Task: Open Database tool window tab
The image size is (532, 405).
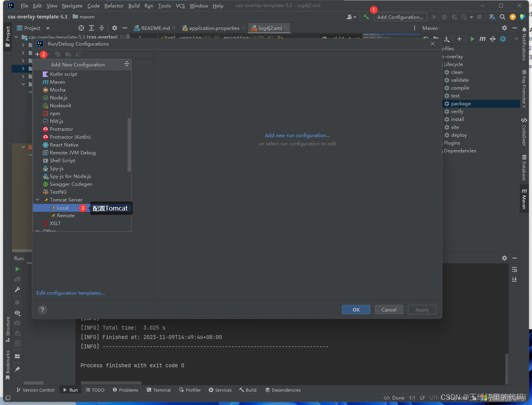Action: 524,168
